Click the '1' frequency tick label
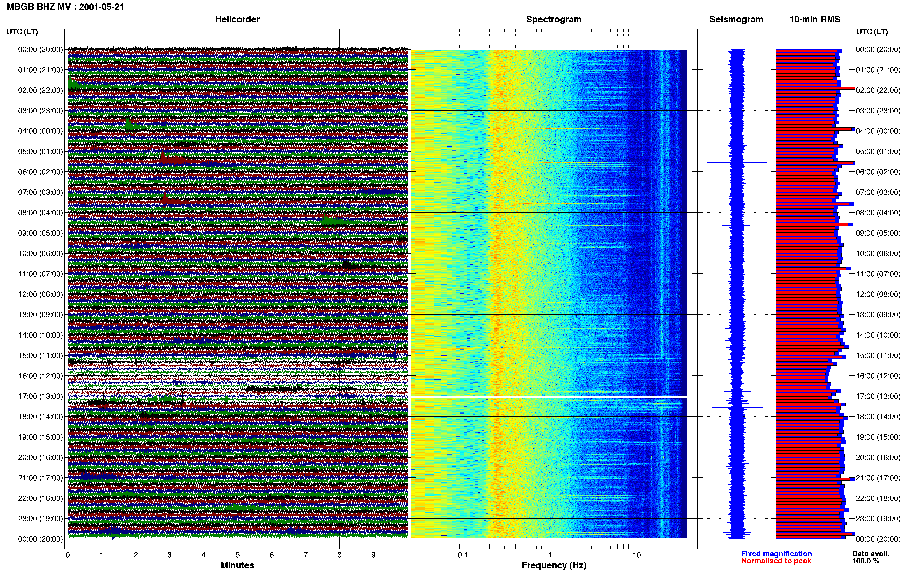Viewport: 924px width, 578px height. [550, 555]
